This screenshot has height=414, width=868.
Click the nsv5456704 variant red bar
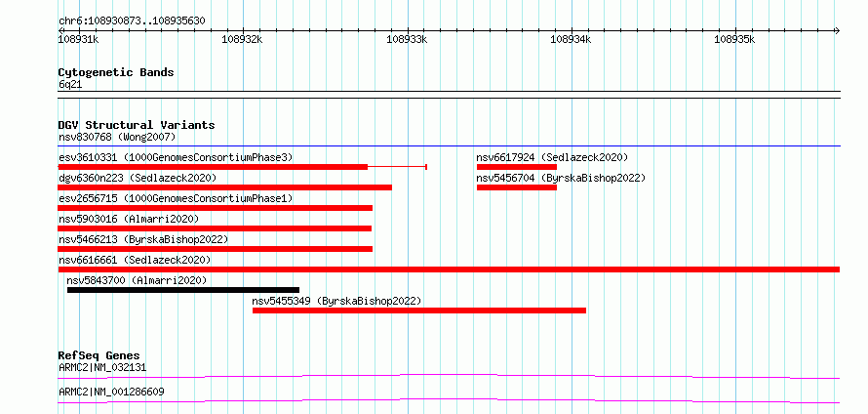517,187
